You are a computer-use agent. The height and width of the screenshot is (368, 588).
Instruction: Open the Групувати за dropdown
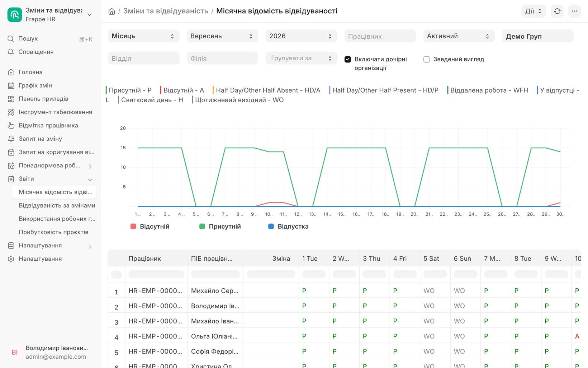pos(301,58)
